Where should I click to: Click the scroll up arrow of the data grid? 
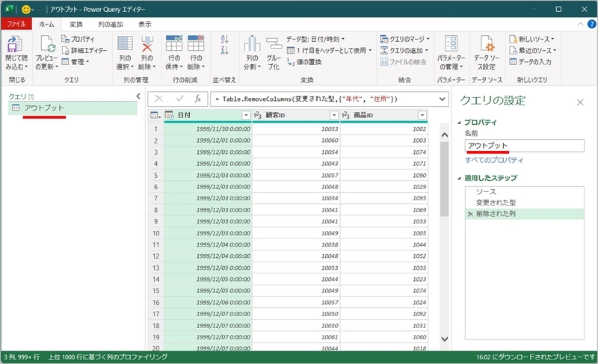click(444, 135)
